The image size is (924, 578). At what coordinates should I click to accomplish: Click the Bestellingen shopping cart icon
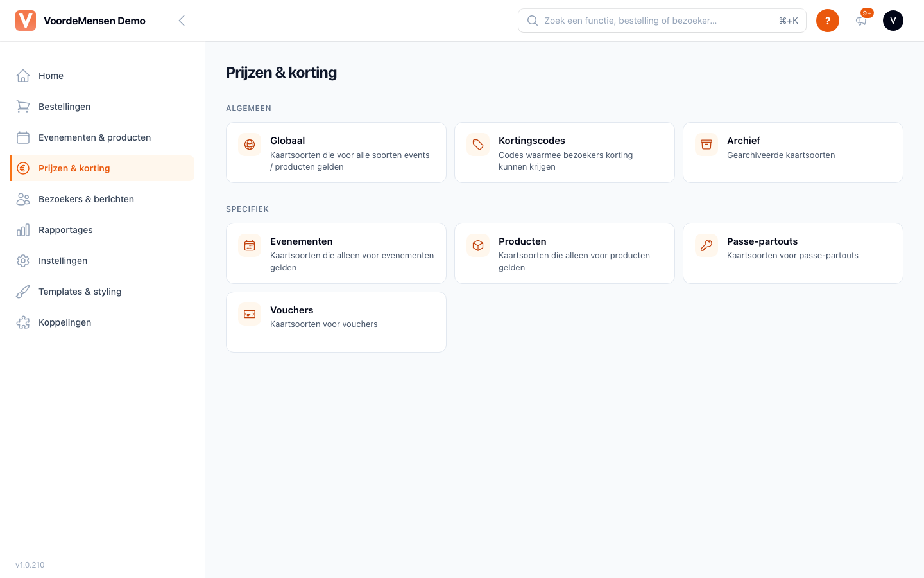pos(23,107)
